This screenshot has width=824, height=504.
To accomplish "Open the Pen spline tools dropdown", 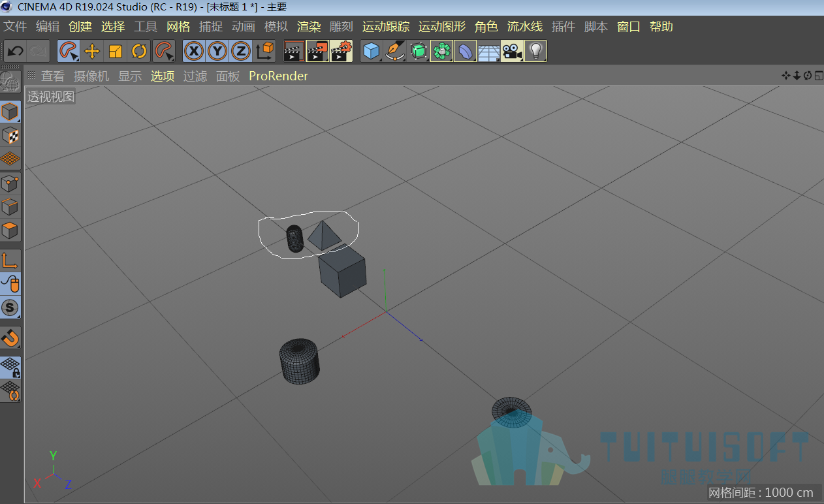I will pyautogui.click(x=395, y=51).
